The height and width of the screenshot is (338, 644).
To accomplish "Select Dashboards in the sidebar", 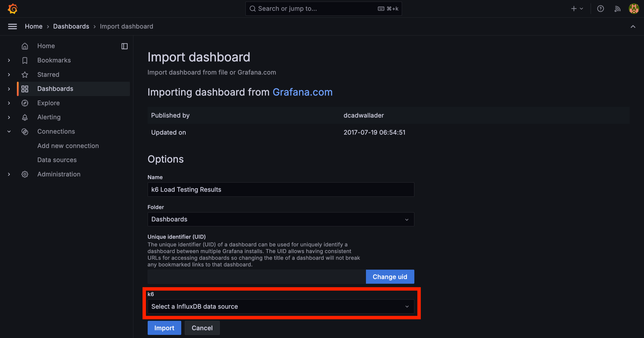I will [55, 89].
